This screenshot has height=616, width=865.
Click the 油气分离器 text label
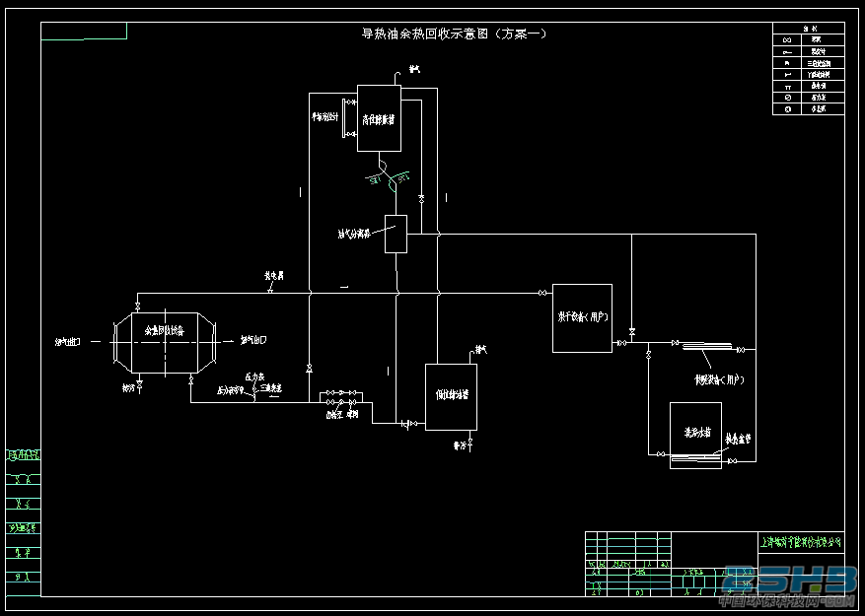pos(354,235)
